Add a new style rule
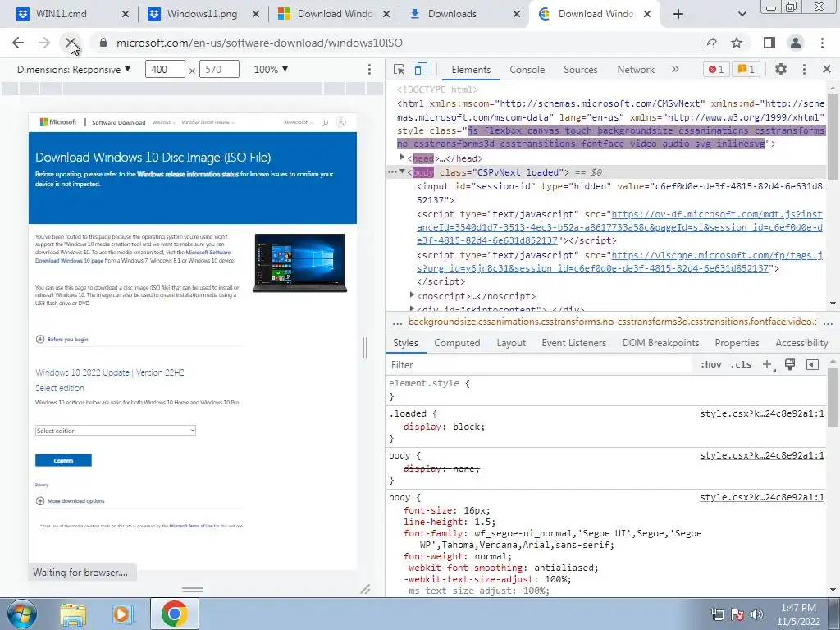The width and height of the screenshot is (840, 630). 768,365
